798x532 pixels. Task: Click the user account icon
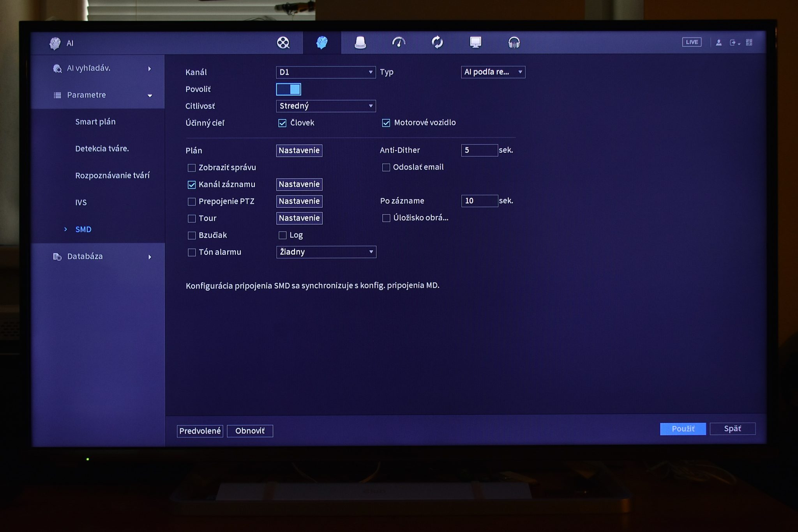pos(719,42)
